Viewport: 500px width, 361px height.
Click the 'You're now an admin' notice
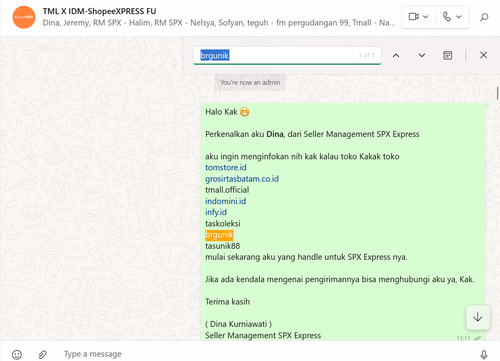pos(250,82)
